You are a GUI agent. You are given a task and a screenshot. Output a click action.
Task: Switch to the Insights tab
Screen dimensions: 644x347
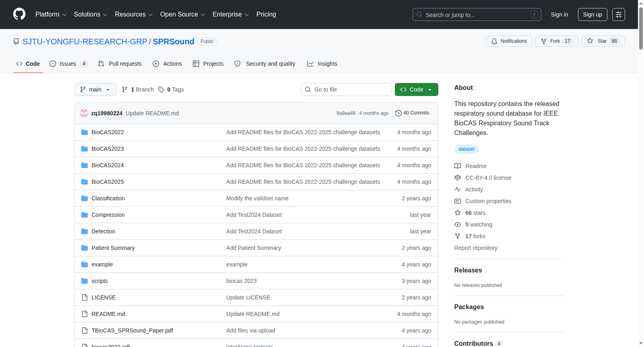point(322,64)
